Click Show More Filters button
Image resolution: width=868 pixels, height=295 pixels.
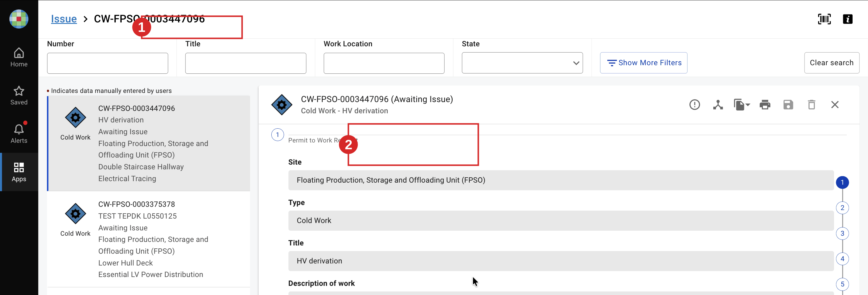(644, 63)
